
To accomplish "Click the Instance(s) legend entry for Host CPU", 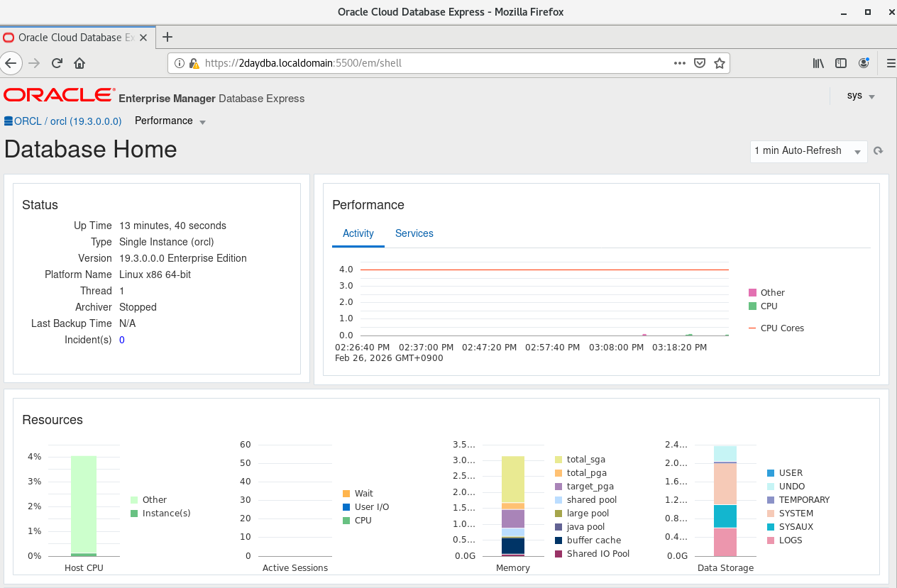I will pyautogui.click(x=160, y=514).
